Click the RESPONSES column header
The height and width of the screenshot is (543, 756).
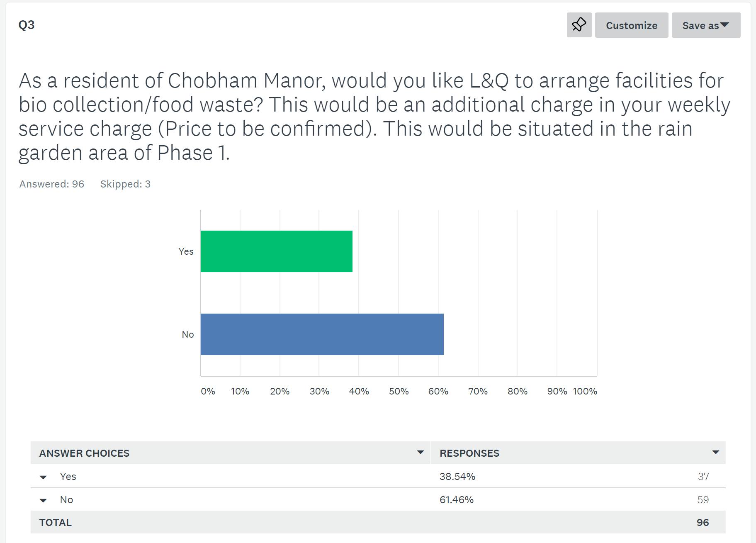[469, 453]
